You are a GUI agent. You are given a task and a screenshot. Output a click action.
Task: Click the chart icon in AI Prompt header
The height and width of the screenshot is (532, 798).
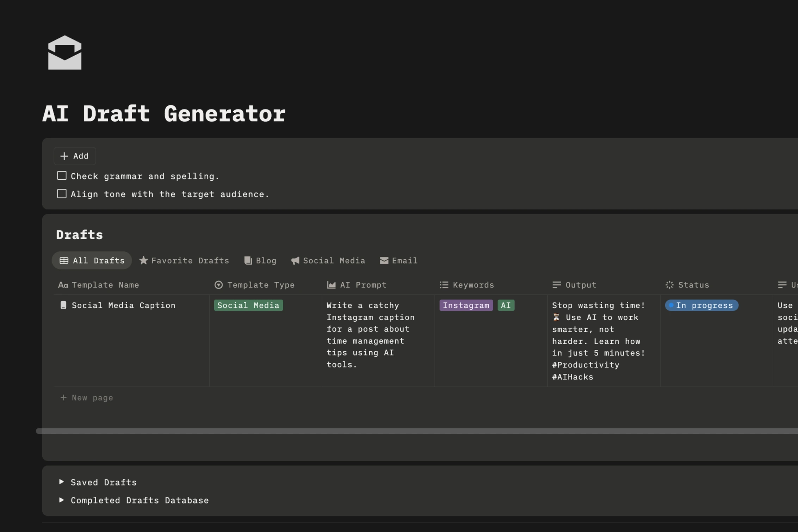click(330, 285)
